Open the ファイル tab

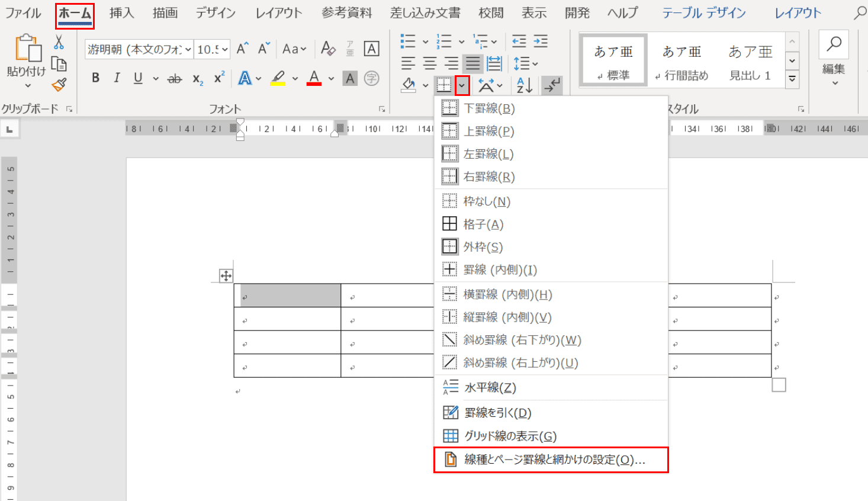pyautogui.click(x=23, y=13)
